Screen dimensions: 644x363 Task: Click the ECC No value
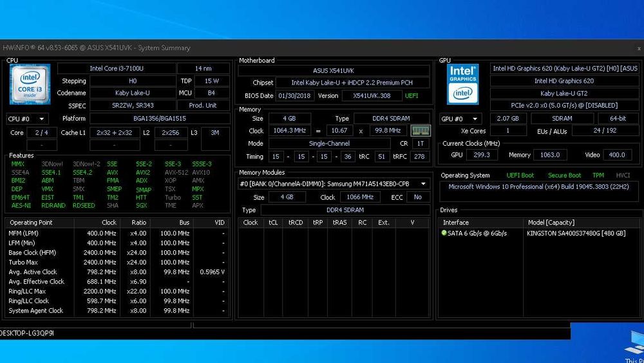418,197
